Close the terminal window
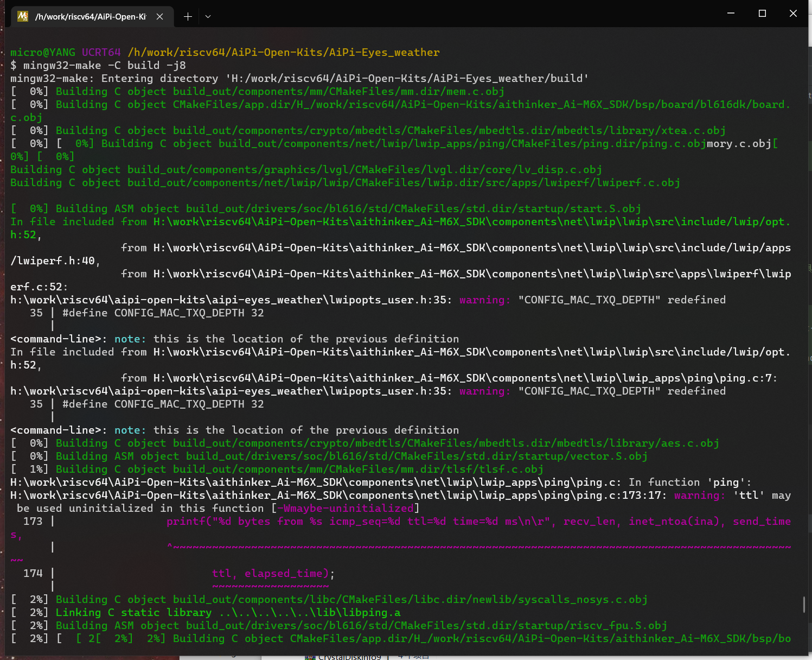812x660 pixels. point(793,14)
